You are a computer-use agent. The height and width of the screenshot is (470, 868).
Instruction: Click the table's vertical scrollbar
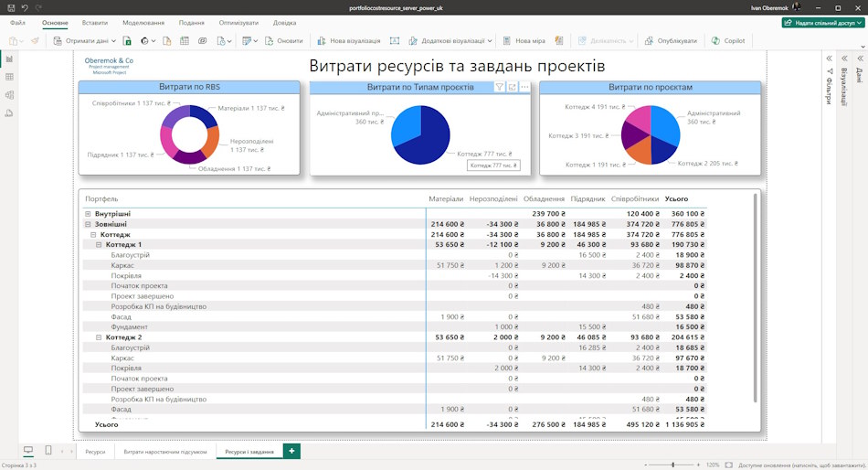point(755,297)
